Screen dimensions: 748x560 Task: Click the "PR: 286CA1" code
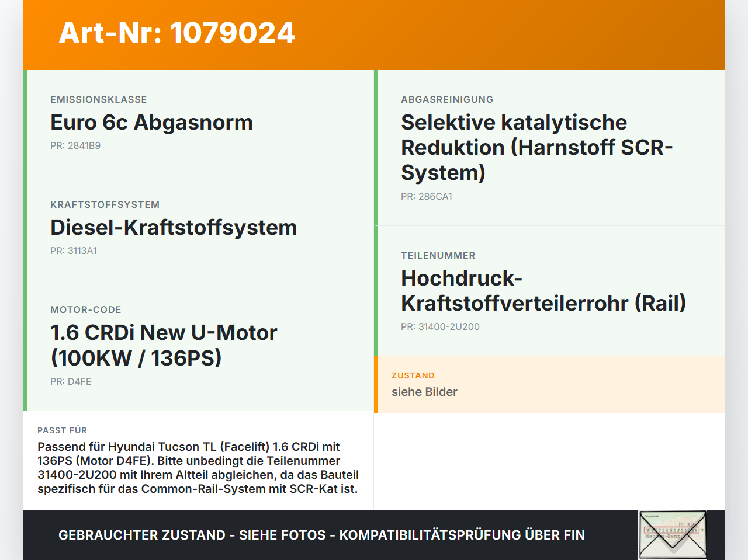pos(427,196)
